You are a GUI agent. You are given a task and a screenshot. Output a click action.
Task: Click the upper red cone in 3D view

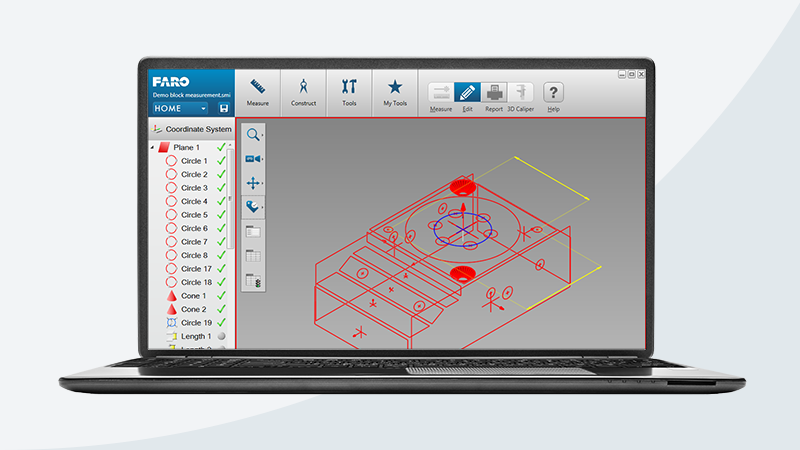click(x=463, y=187)
